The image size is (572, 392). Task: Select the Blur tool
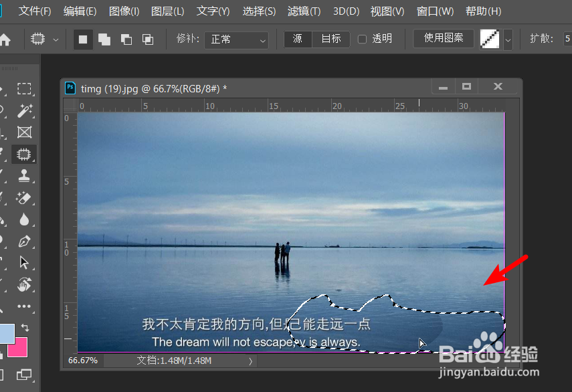coord(24,219)
